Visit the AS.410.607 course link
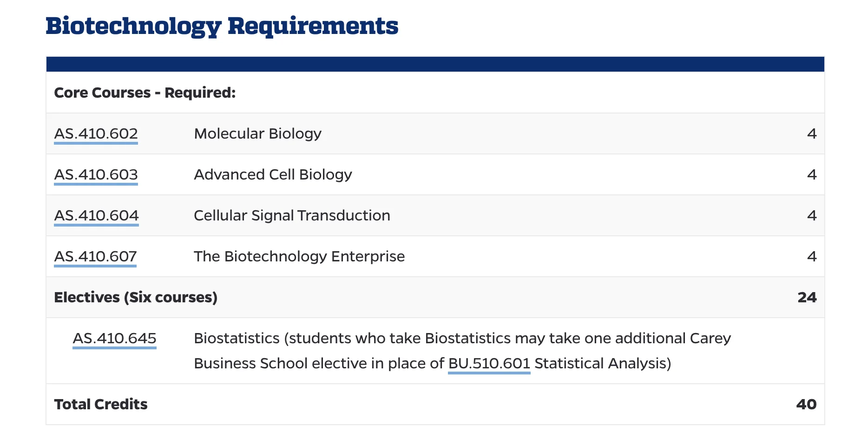Viewport: 868px width, 440px height. coord(95,257)
